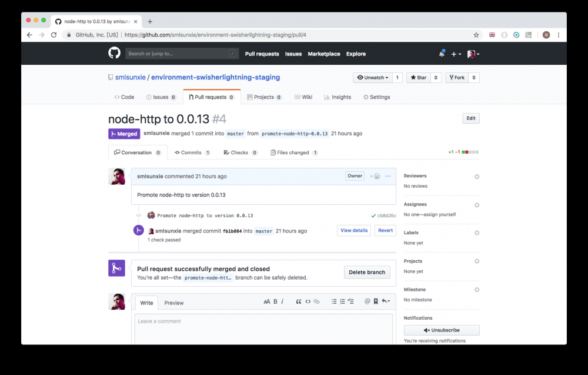Click the View details button
Screen dimensions: 588x375
(354, 231)
